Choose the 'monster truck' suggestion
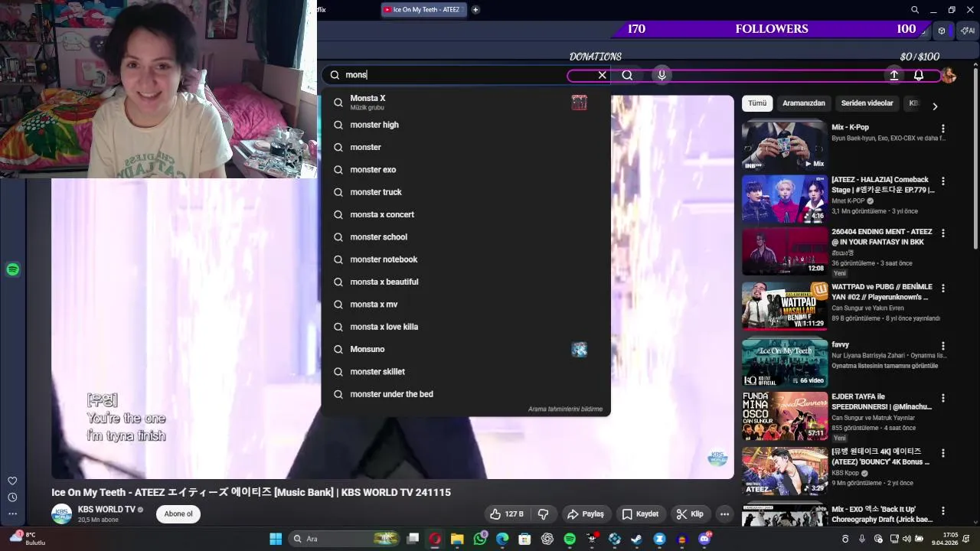Screen dimensions: 980x551 (x=465, y=192)
